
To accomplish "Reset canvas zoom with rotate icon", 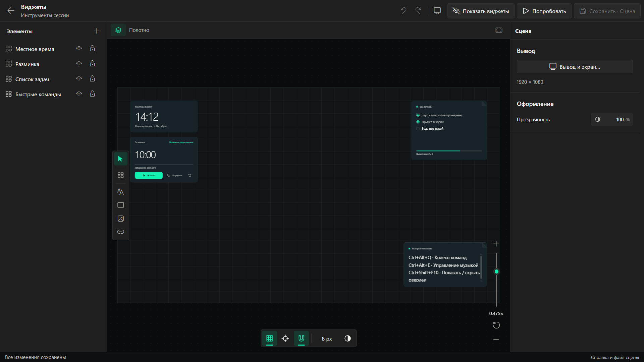I will [496, 325].
